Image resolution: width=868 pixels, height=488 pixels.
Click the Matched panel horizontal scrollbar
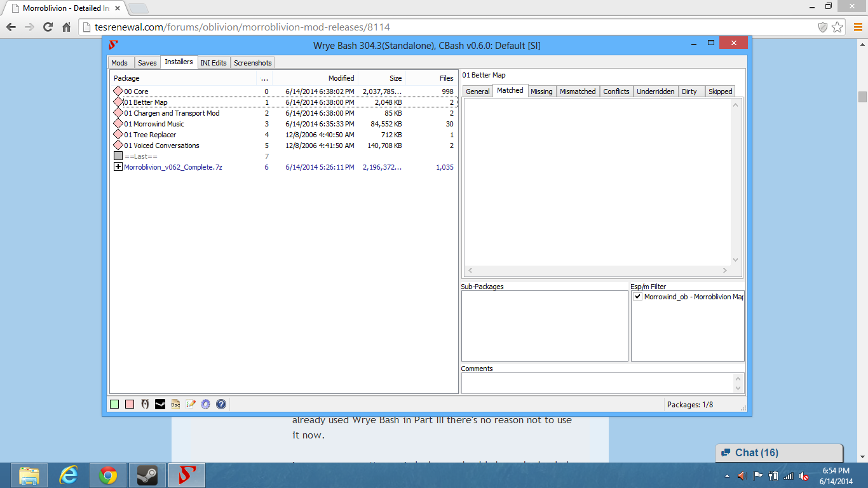click(597, 270)
